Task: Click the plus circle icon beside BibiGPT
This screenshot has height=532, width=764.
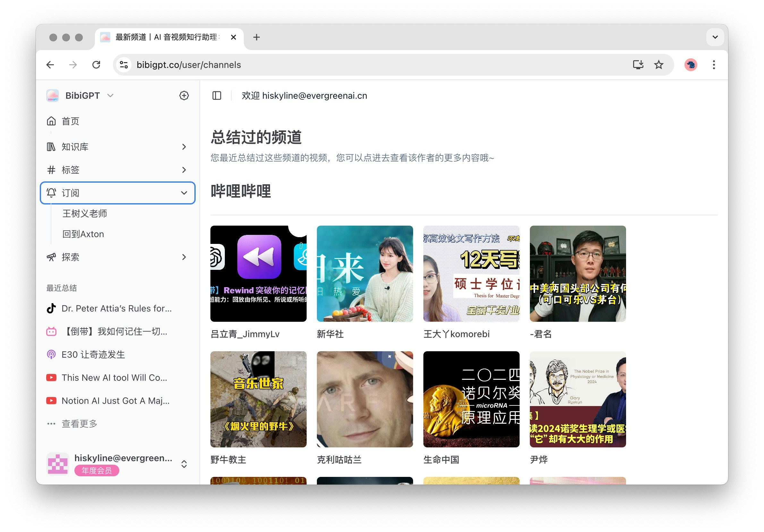Action: [184, 96]
